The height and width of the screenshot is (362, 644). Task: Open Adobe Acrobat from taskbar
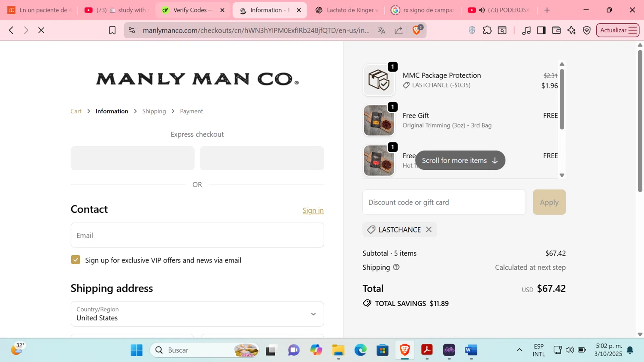coord(427,350)
